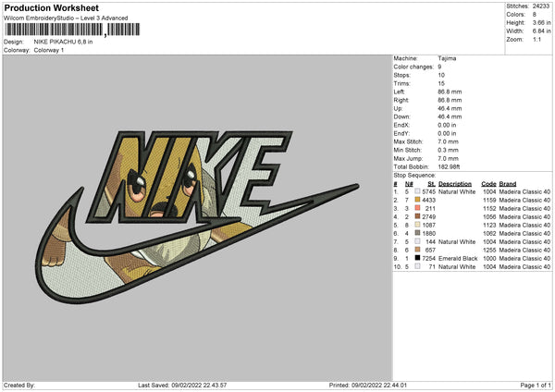Click the Created By label

coord(19,385)
